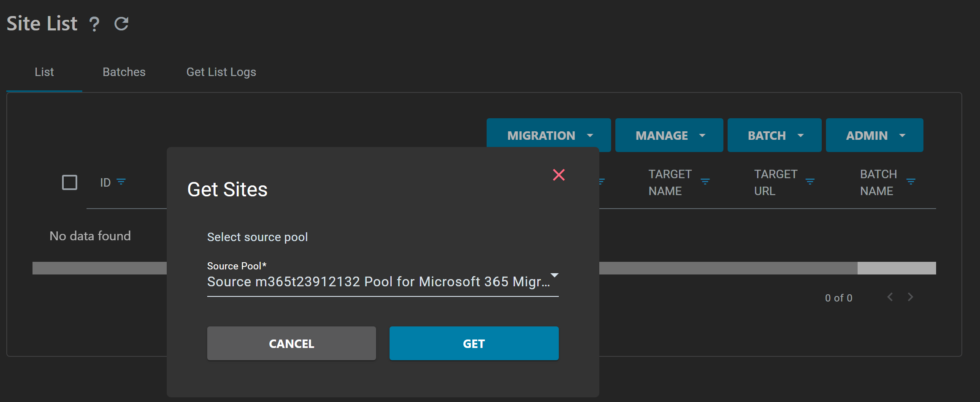Filter the Target URL column
The width and height of the screenshot is (980, 402).
click(810, 182)
